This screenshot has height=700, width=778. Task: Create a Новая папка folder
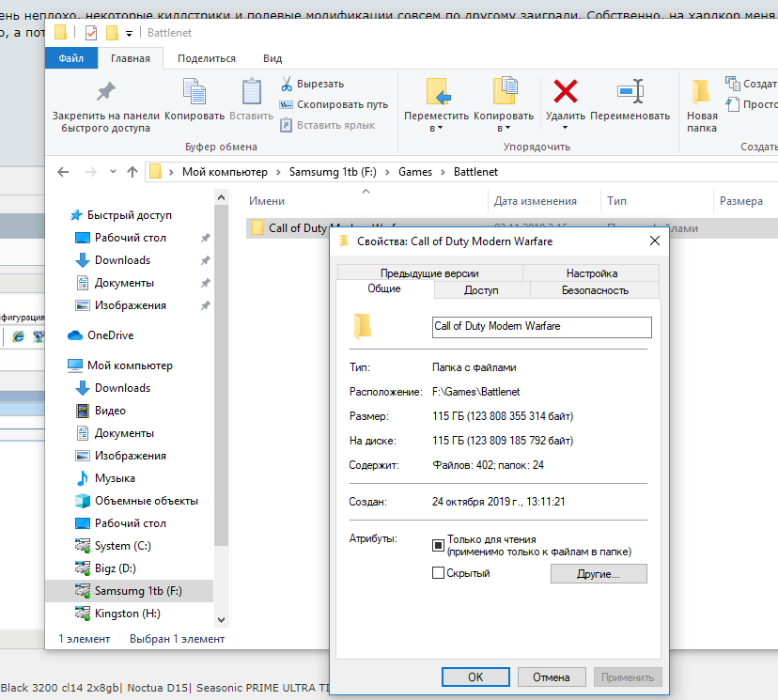[701, 105]
